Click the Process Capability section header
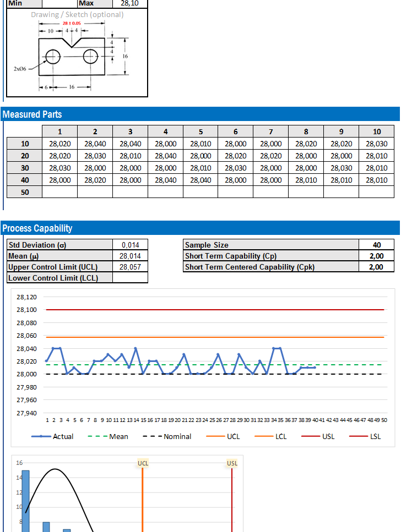401x532 pixels. click(200, 228)
